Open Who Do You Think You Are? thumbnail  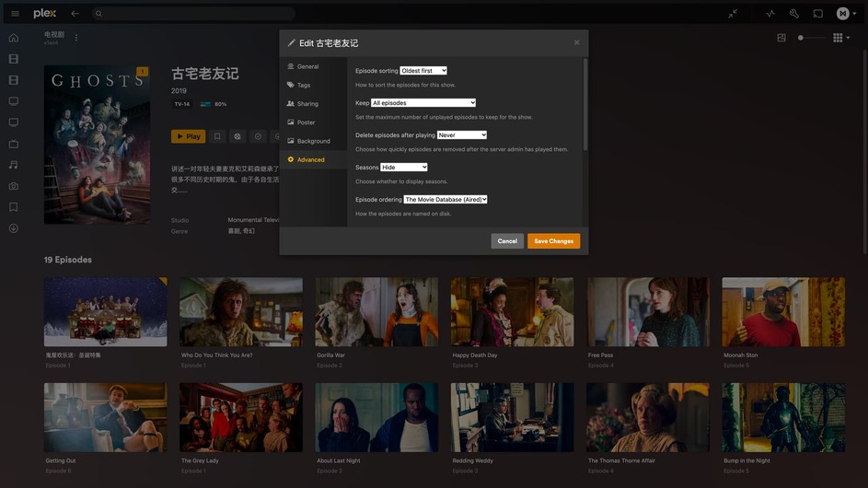241,312
